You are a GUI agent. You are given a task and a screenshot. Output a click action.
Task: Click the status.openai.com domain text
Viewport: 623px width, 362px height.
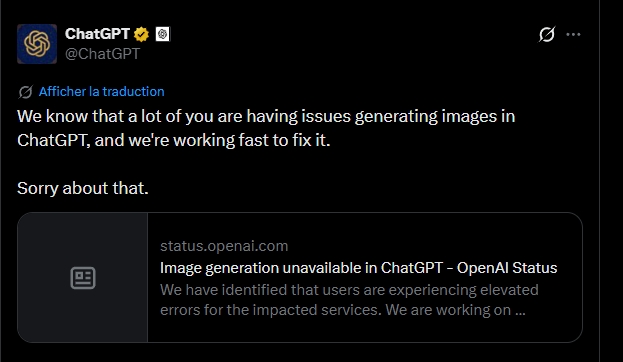[224, 246]
